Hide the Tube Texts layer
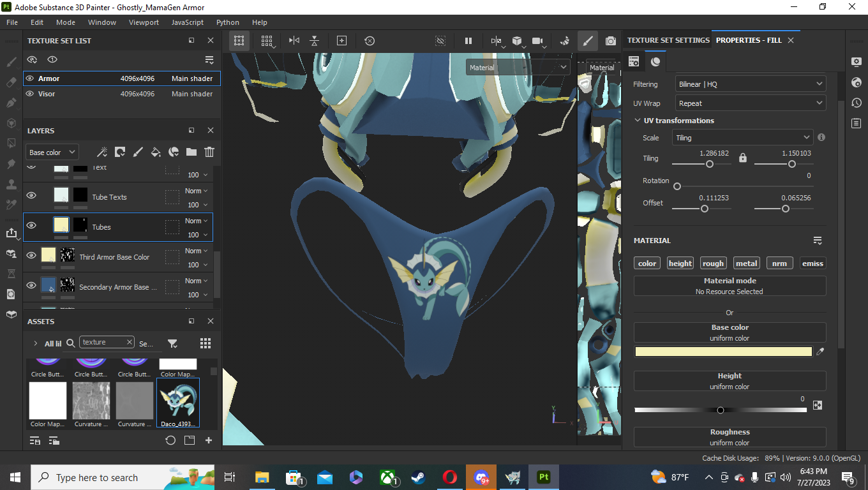 (x=31, y=195)
